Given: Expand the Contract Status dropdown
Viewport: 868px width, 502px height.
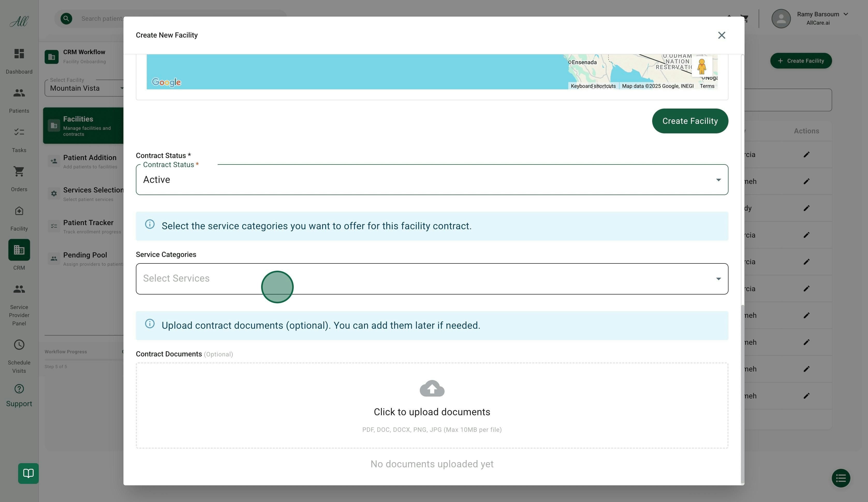Looking at the screenshot, I should click(432, 180).
